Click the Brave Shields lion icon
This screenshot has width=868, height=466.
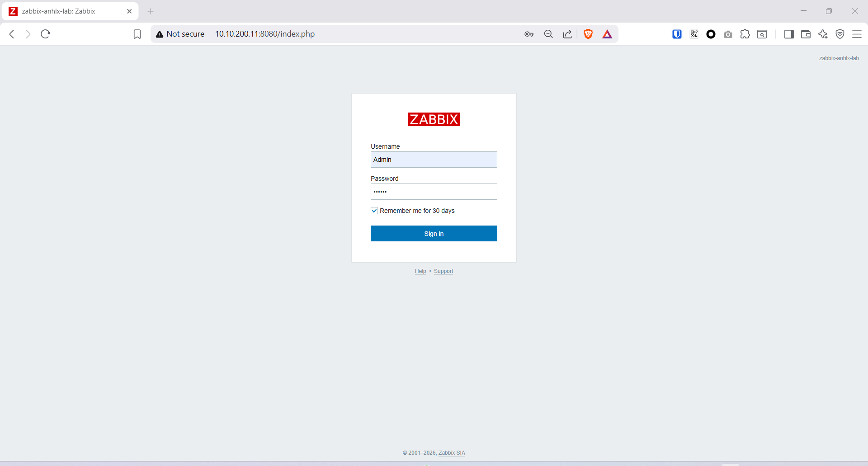click(588, 34)
